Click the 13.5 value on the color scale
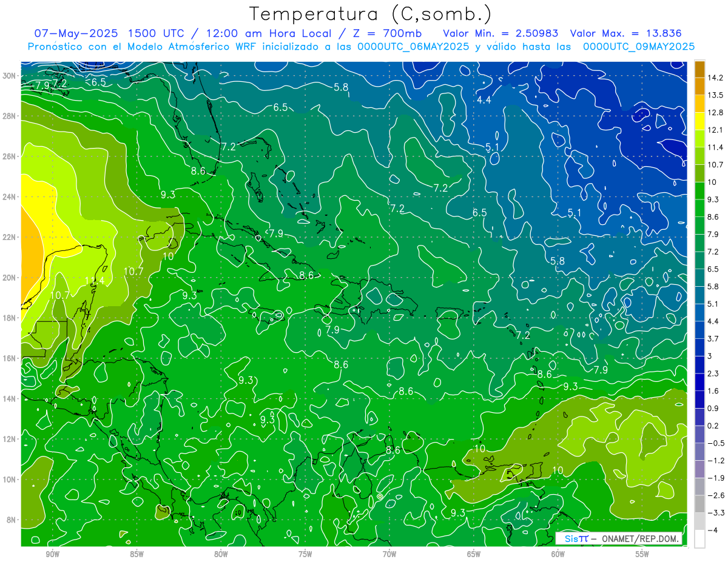Screen dimensions: 728x562 [716, 95]
